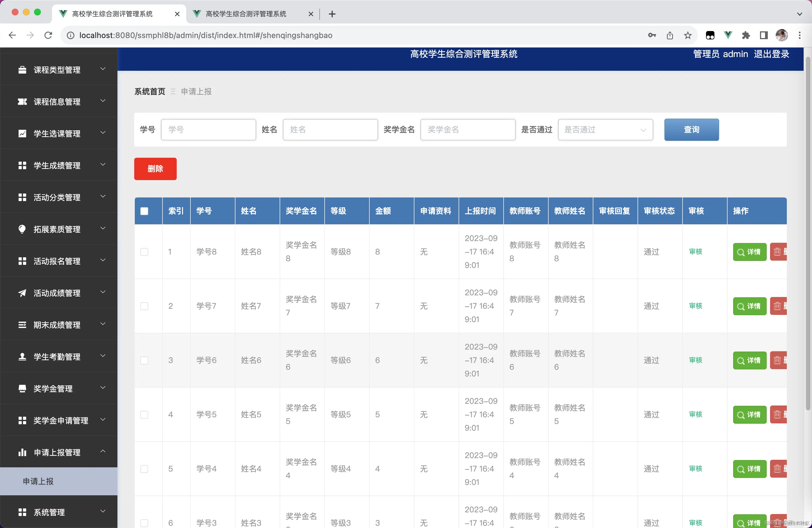This screenshot has width=812, height=528.
Task: Click the page vertical scrollbar
Action: (807, 232)
